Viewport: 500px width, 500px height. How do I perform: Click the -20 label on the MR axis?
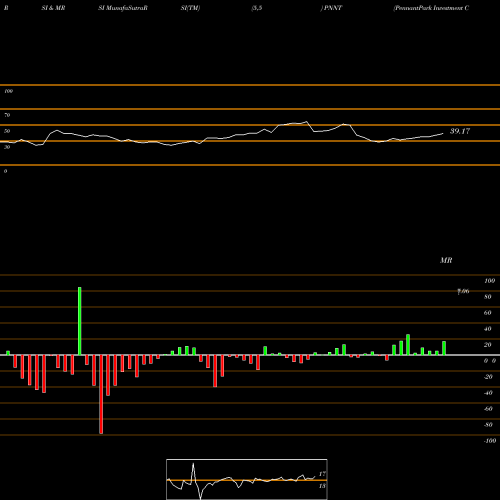click(488, 377)
